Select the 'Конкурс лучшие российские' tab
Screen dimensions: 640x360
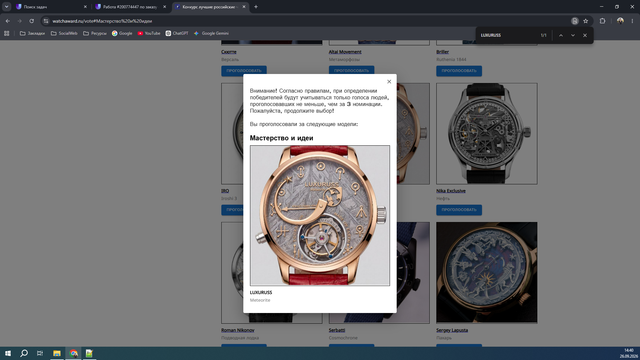pyautogui.click(x=209, y=7)
